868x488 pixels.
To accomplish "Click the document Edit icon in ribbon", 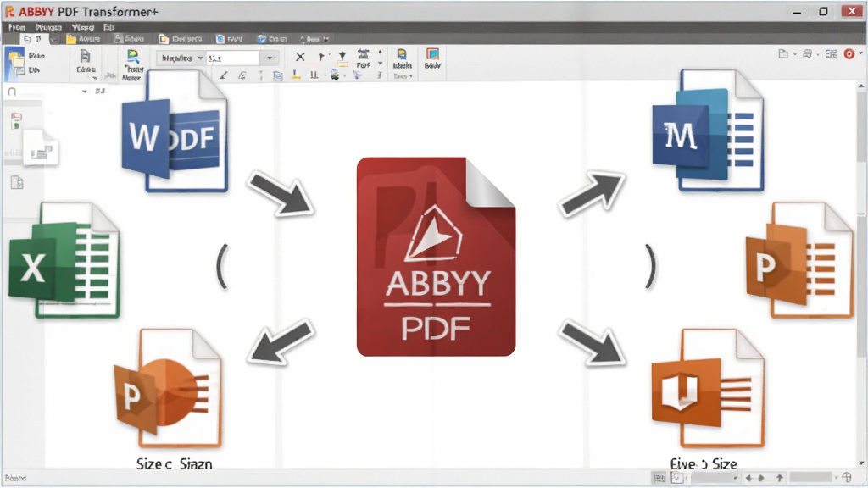I will [85, 56].
